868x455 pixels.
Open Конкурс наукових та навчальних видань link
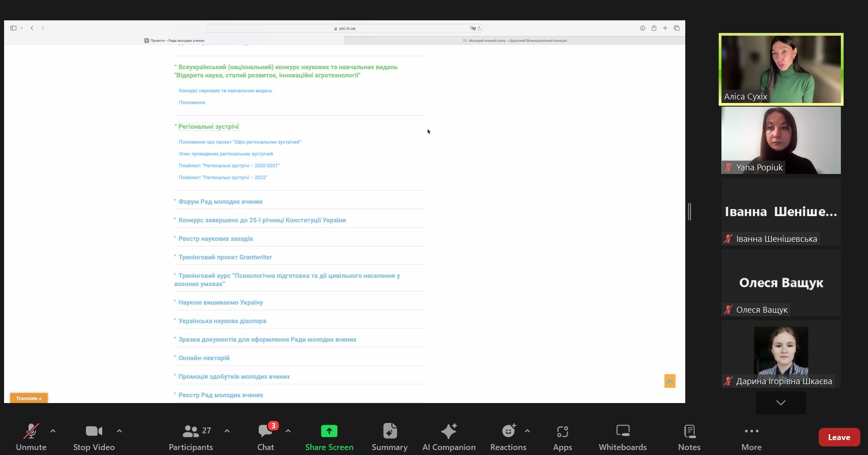pos(225,90)
